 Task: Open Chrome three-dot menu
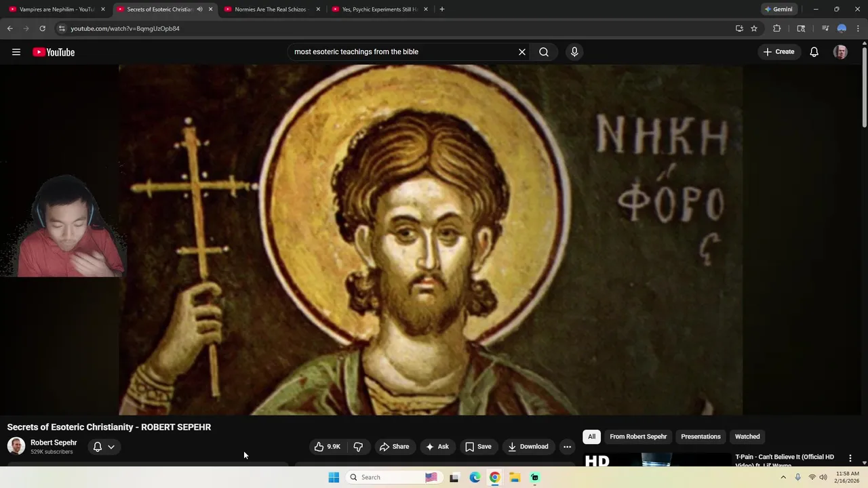859,28
